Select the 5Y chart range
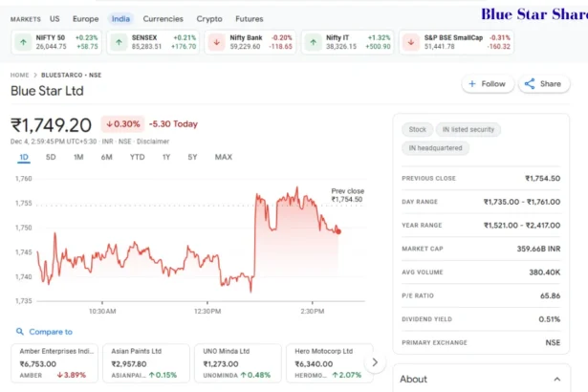The width and height of the screenshot is (588, 392). (192, 157)
